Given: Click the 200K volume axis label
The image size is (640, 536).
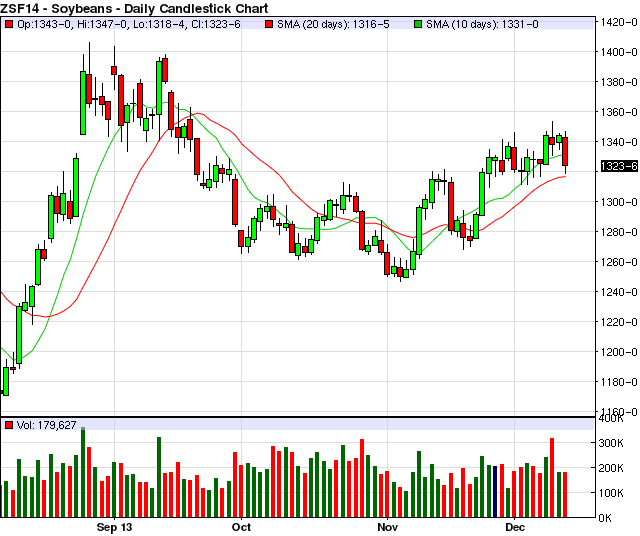Looking at the screenshot, I should [612, 468].
